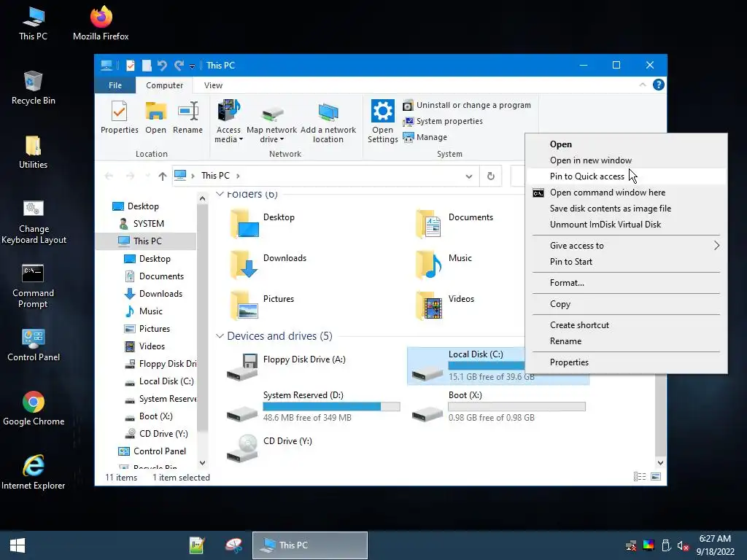Click the volume muted tray icon
747x560 pixels.
(x=683, y=545)
